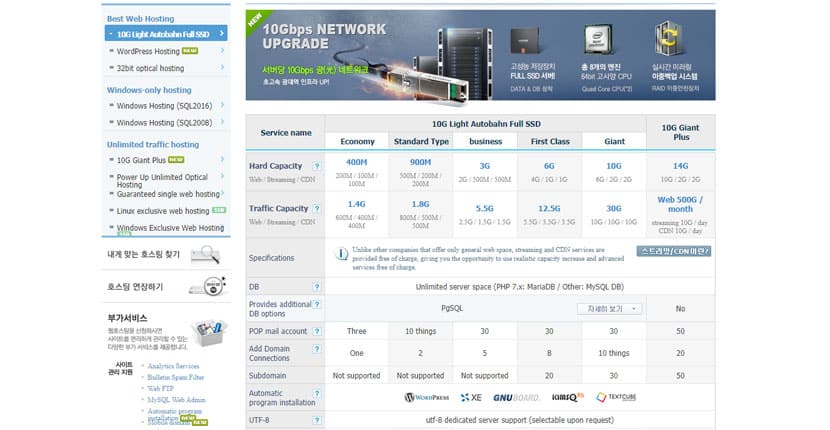
Task: Click the XE logo
Action: point(471,397)
